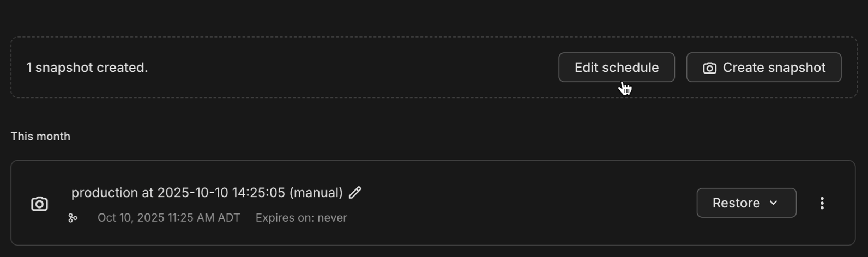The width and height of the screenshot is (868, 257).
Task: Click the "This month" section heading
Action: click(40, 136)
